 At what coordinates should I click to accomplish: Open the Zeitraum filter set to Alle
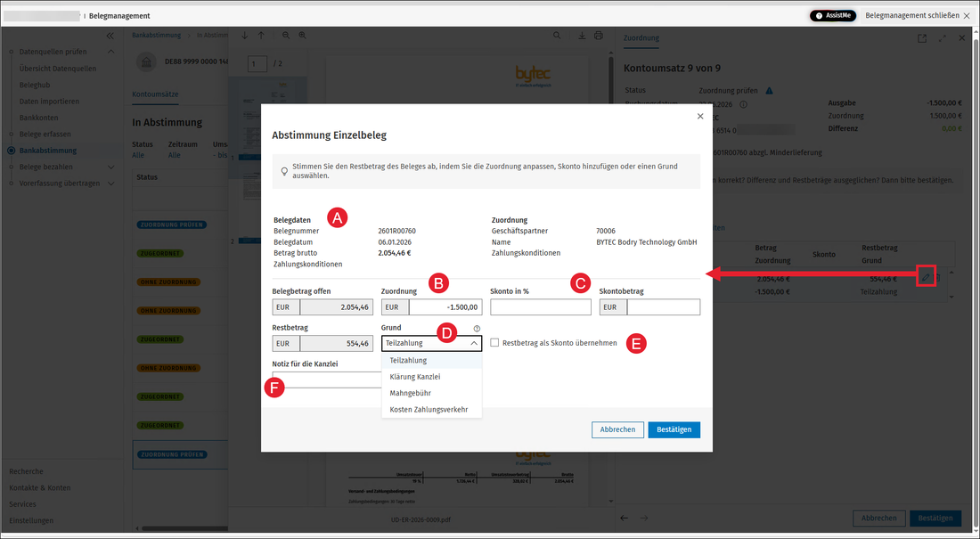coord(175,155)
